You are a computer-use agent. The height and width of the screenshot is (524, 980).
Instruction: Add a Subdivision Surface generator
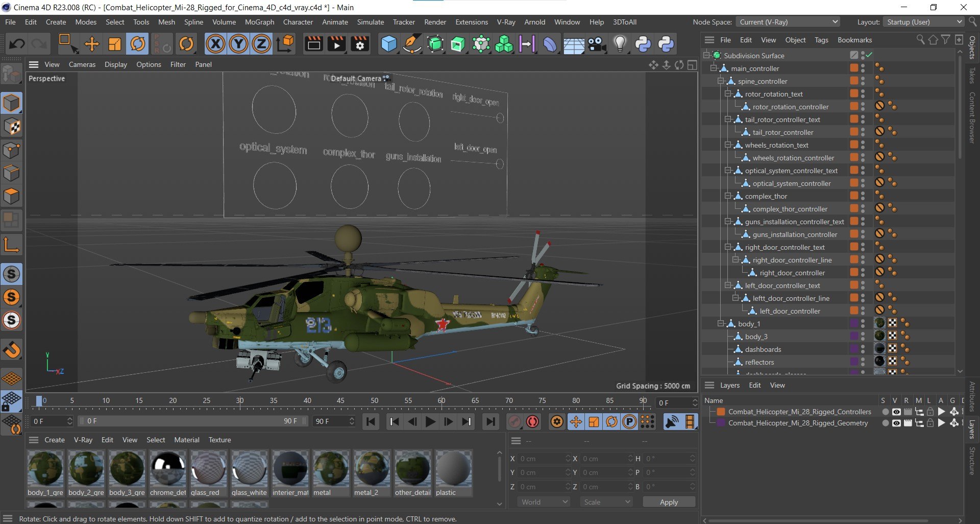pos(435,44)
